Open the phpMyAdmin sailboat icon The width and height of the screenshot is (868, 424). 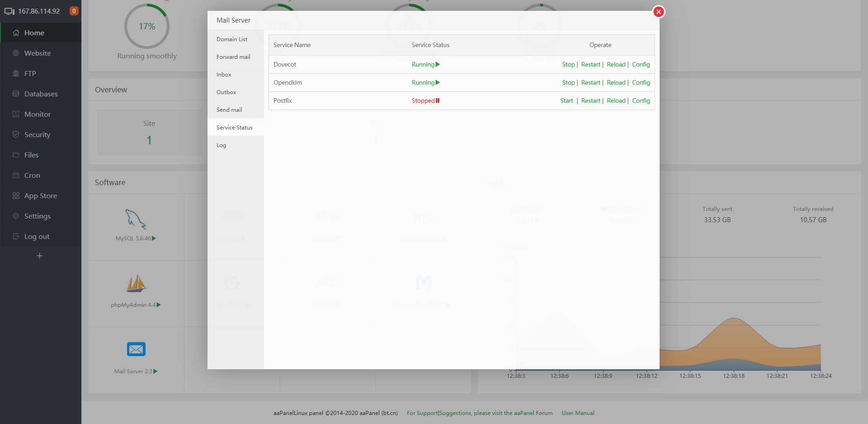(x=136, y=284)
